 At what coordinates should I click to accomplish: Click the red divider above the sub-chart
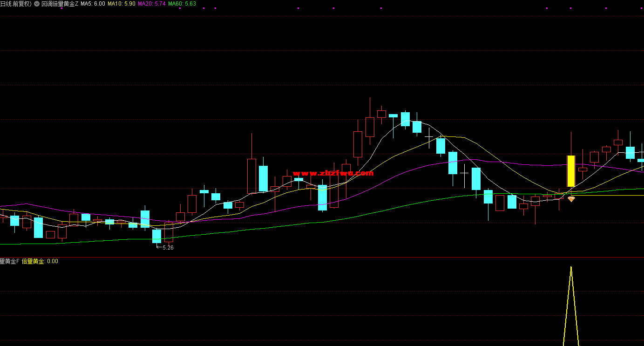pyautogui.click(x=322, y=257)
